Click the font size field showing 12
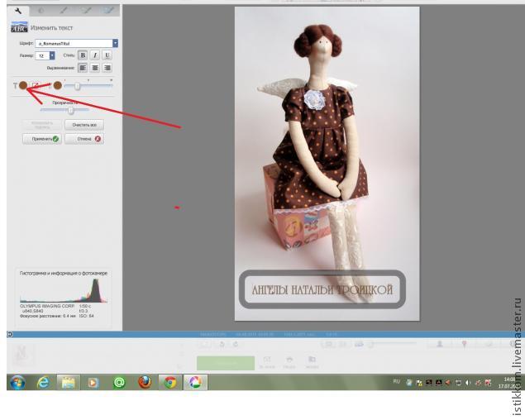 (42, 55)
